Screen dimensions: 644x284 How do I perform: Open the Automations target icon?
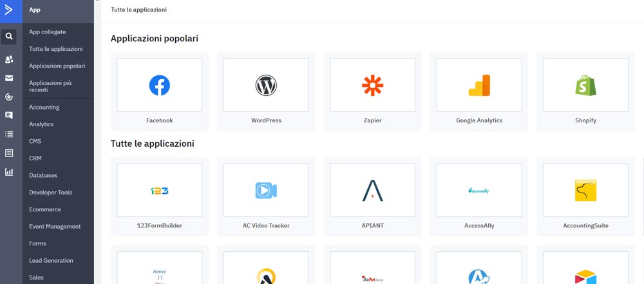tap(9, 97)
